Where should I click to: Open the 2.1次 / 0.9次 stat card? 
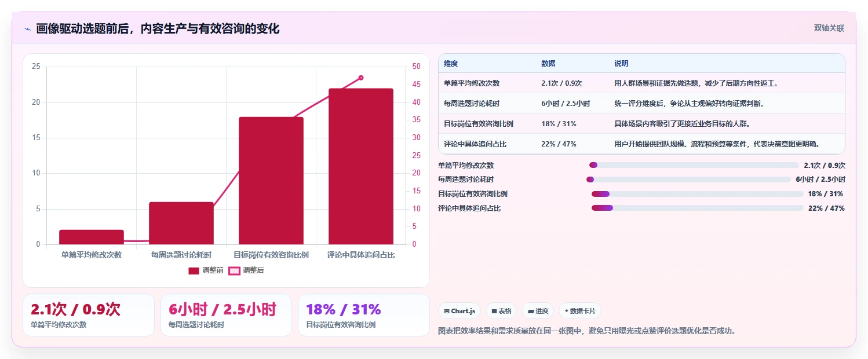89,315
